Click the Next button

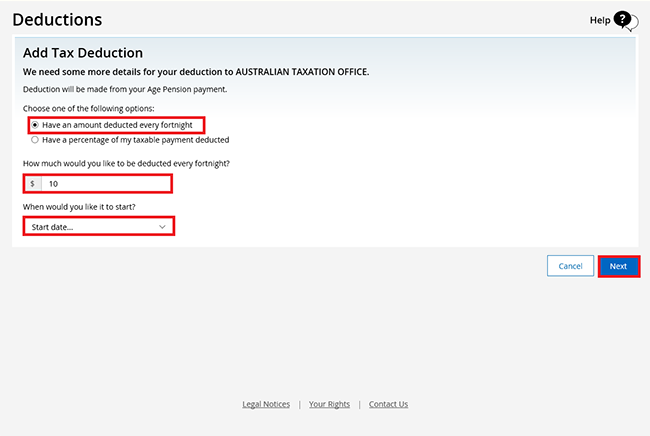[618, 266]
